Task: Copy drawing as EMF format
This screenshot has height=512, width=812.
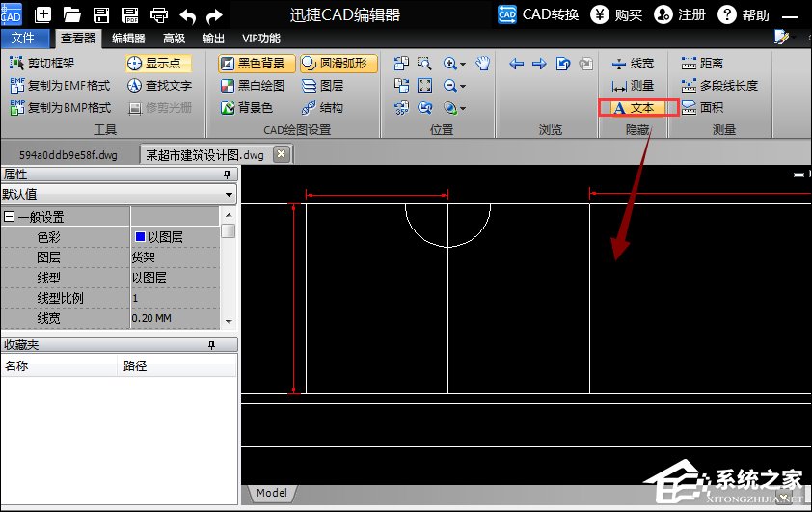Action: (x=60, y=86)
